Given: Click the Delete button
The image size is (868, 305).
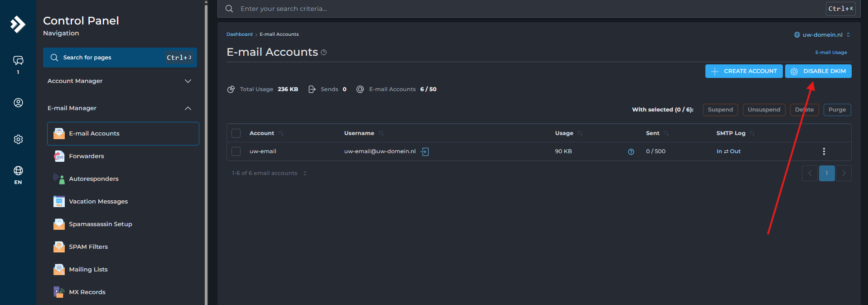Looking at the screenshot, I should point(804,110).
